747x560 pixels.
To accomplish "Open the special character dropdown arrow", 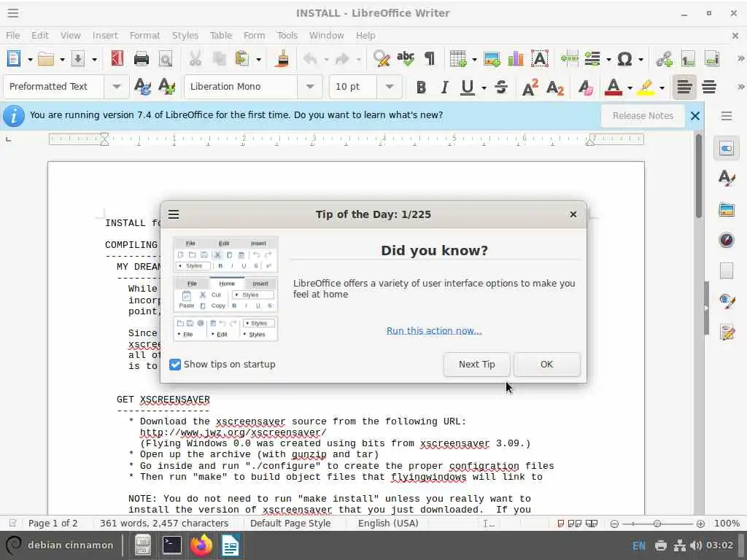I will [640, 60].
